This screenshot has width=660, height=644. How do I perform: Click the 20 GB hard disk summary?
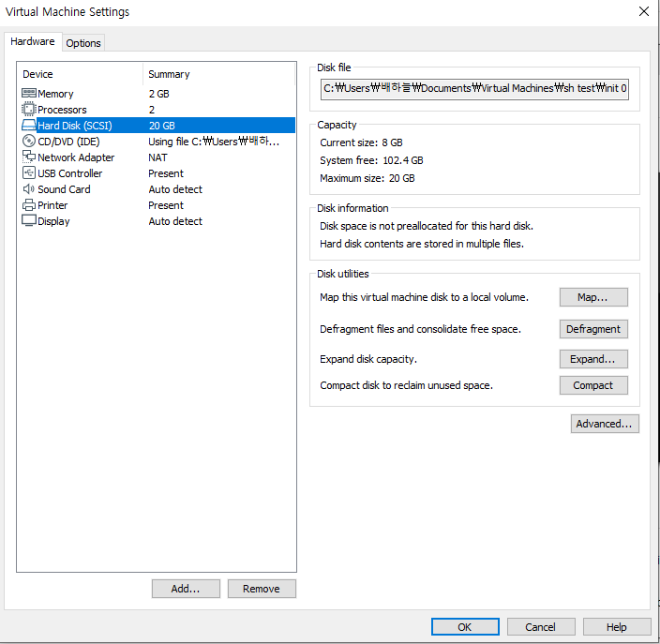pyautogui.click(x=162, y=126)
